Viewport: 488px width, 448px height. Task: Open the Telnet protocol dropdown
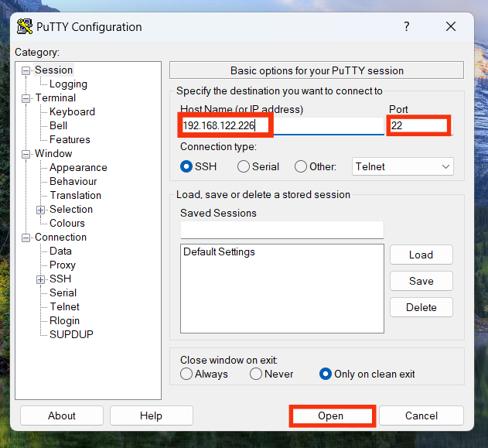(403, 166)
